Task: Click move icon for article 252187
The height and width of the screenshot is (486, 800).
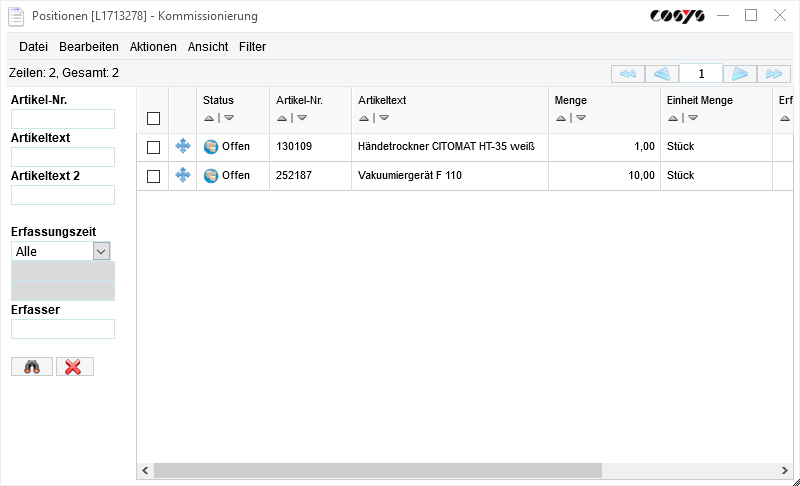Action: 183,176
